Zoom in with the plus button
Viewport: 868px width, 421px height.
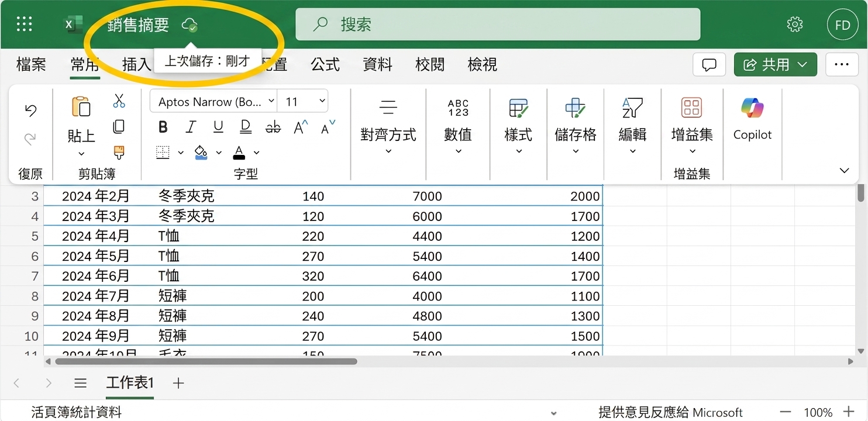coord(849,412)
